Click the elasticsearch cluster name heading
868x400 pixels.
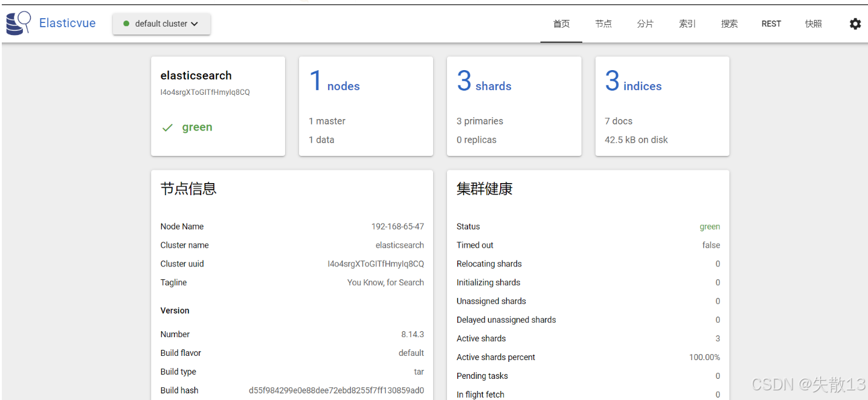[x=196, y=76]
